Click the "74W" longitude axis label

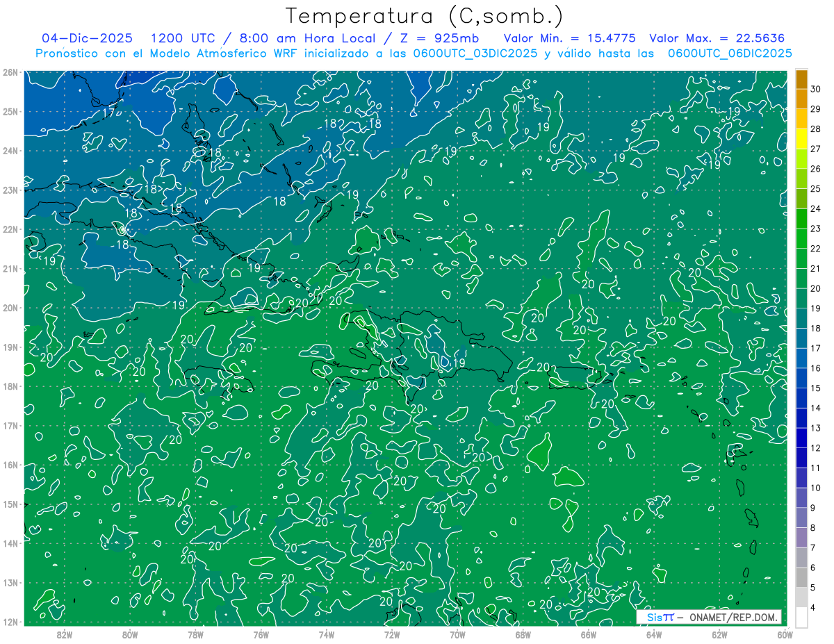327,634
